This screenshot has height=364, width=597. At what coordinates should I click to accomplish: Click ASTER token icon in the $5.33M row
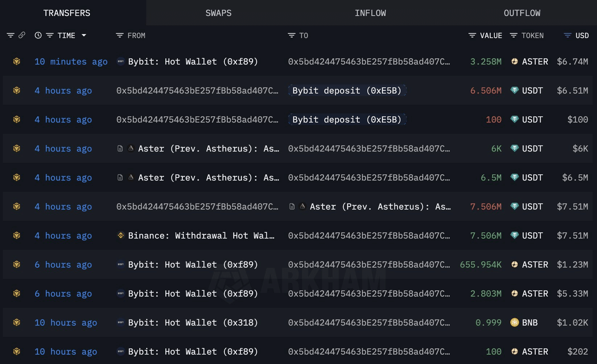(514, 293)
